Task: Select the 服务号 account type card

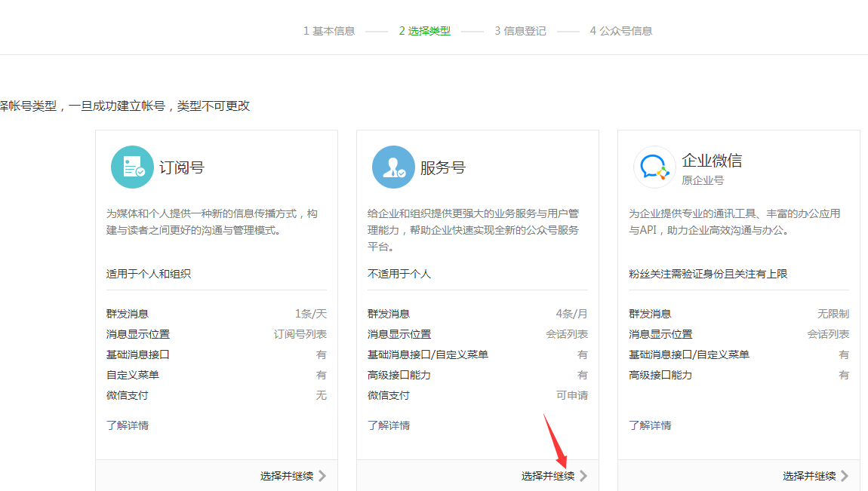Action: pyautogui.click(x=477, y=302)
